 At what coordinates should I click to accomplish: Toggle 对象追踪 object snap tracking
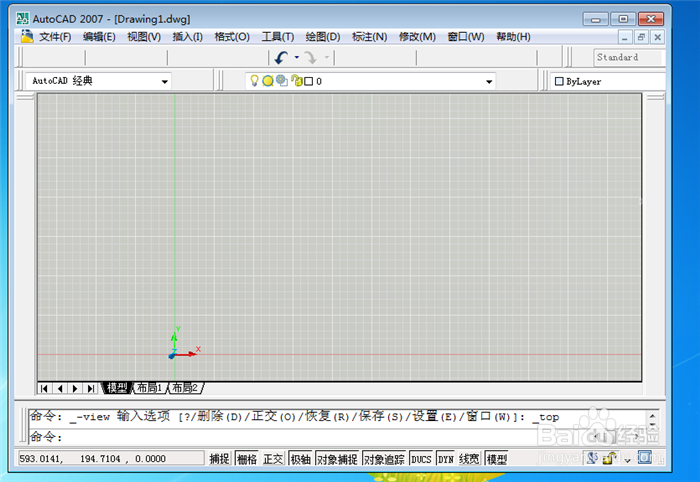coord(384,459)
